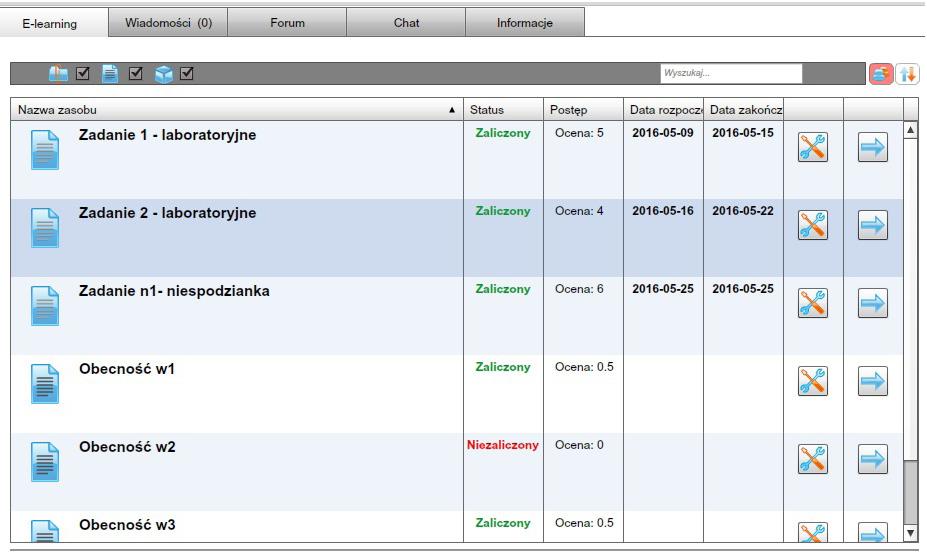The width and height of the screenshot is (927, 553).
Task: Sort by Data zakończenia column header
Action: point(743,109)
